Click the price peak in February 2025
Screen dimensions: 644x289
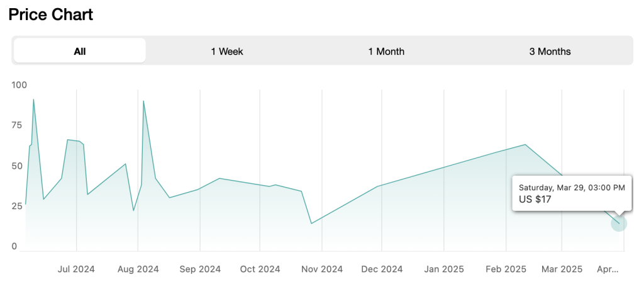point(525,145)
